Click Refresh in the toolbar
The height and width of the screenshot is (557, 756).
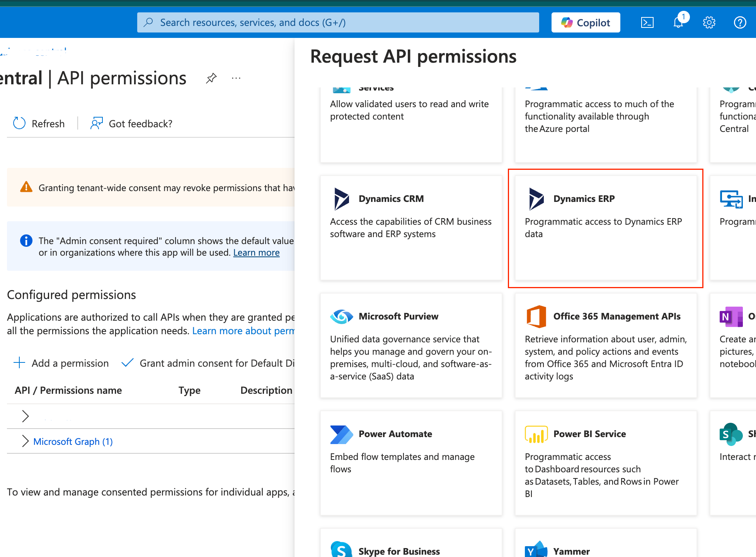(39, 123)
